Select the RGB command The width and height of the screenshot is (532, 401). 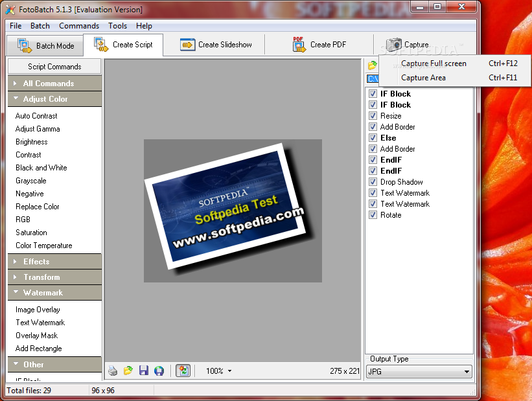(23, 220)
